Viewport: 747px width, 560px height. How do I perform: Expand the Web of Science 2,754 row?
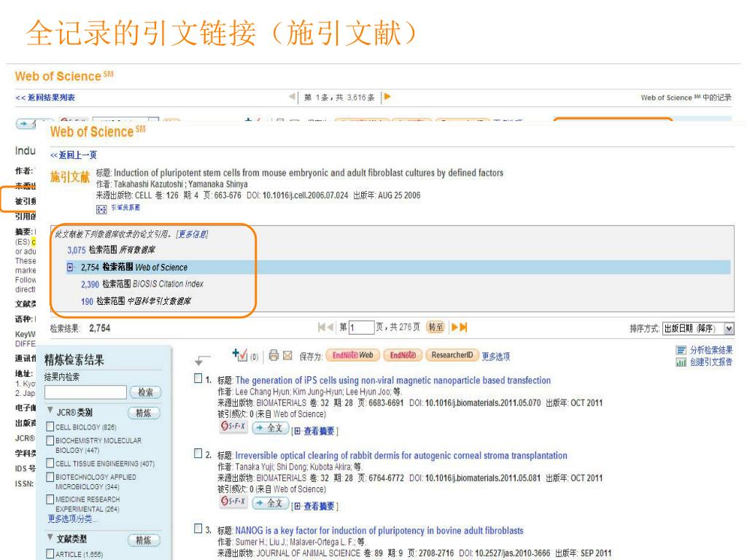71,268
